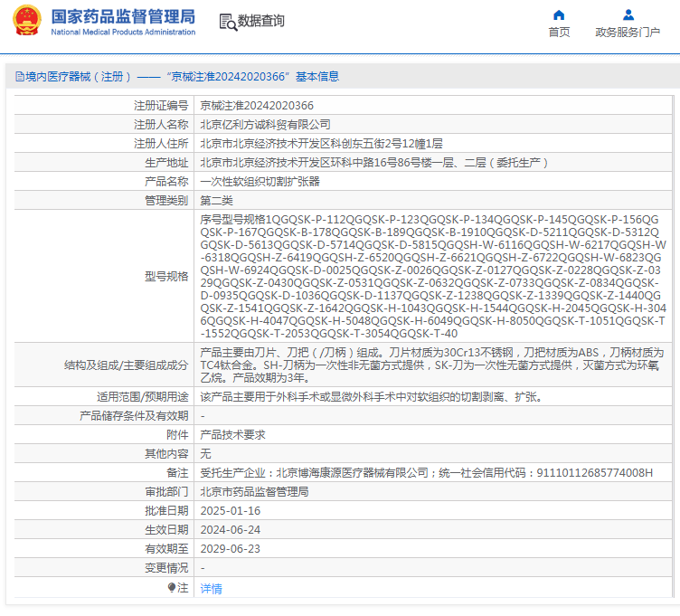Image resolution: width=680 pixels, height=616 pixels.
Task: Click the 政务服务门户 user icon
Action: [628, 14]
